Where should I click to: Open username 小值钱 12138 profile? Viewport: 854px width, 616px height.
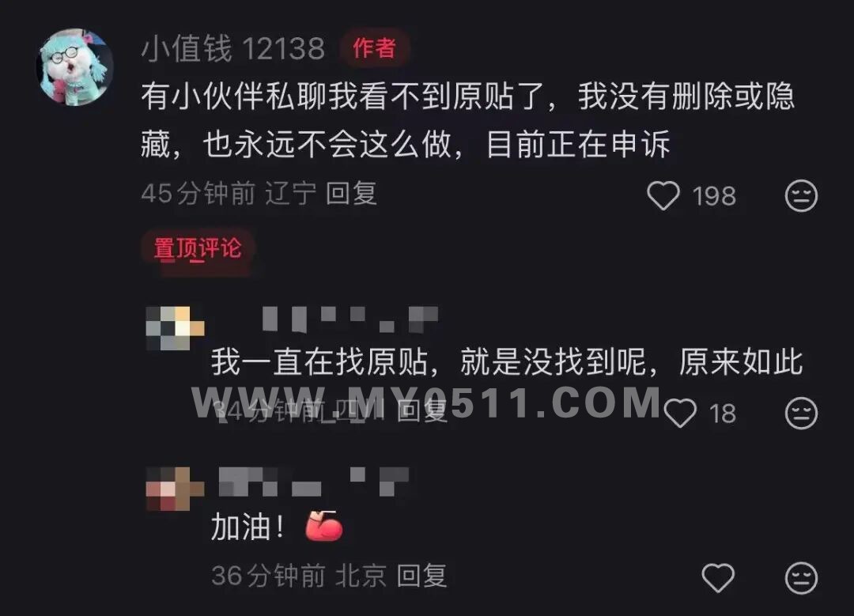coord(233,48)
